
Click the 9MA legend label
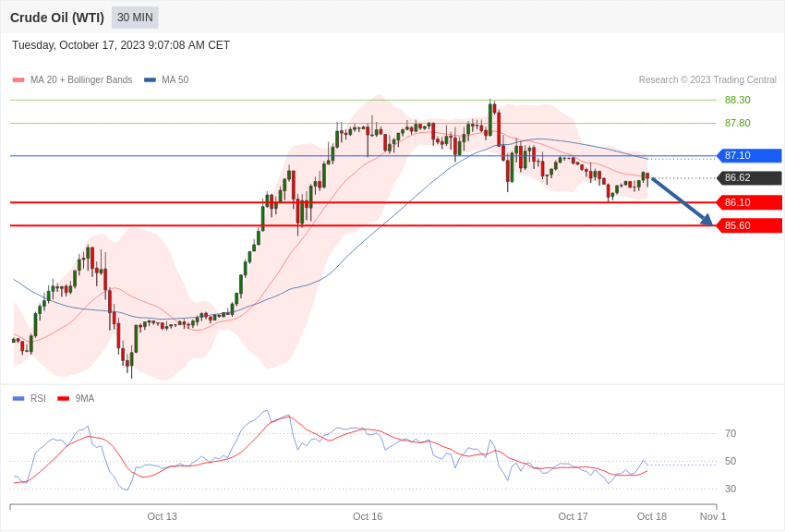[85, 398]
